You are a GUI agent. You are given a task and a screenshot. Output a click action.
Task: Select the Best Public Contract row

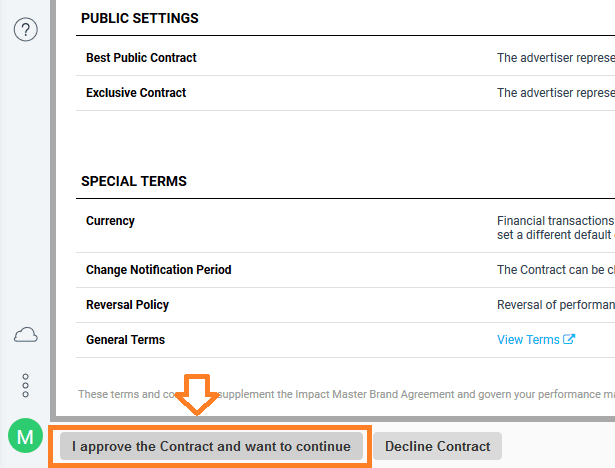(x=345, y=58)
